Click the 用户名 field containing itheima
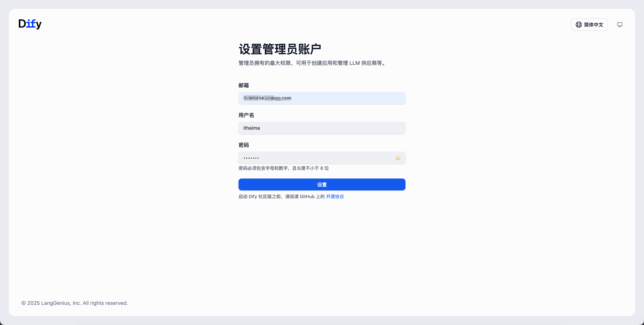 322,128
